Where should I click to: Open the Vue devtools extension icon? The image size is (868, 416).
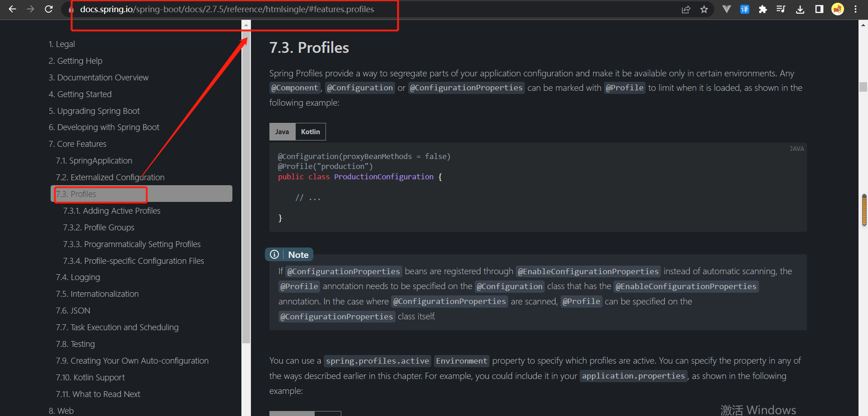click(726, 9)
